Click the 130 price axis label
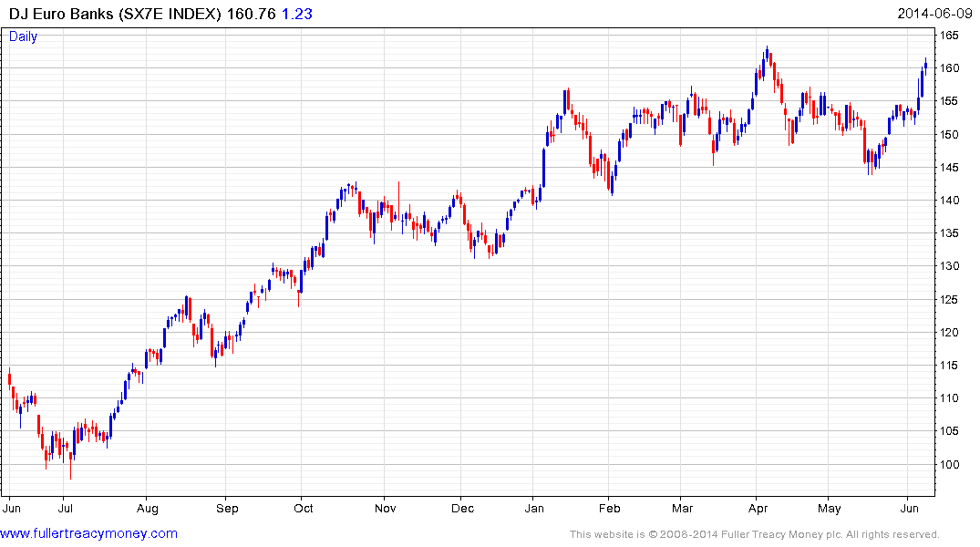This screenshot has width=980, height=547. tap(949, 266)
